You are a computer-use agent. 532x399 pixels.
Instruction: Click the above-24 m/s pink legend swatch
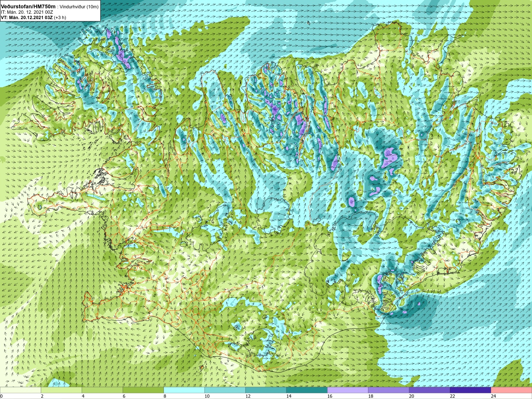(x=512, y=390)
